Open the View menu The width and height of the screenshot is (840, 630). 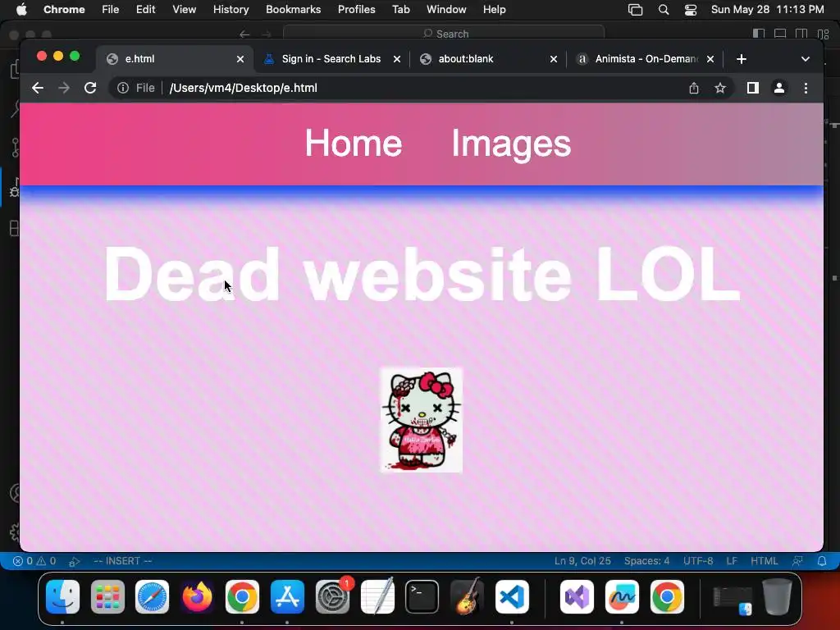click(x=185, y=10)
